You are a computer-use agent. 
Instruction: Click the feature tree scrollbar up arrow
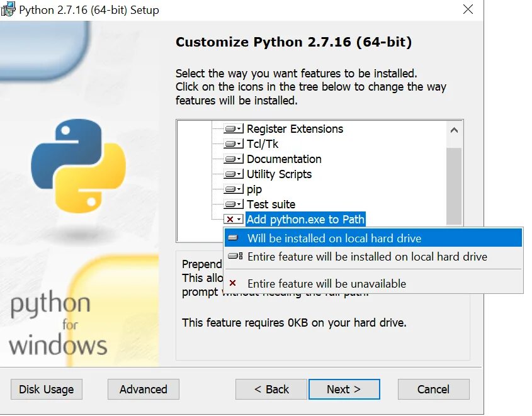455,130
